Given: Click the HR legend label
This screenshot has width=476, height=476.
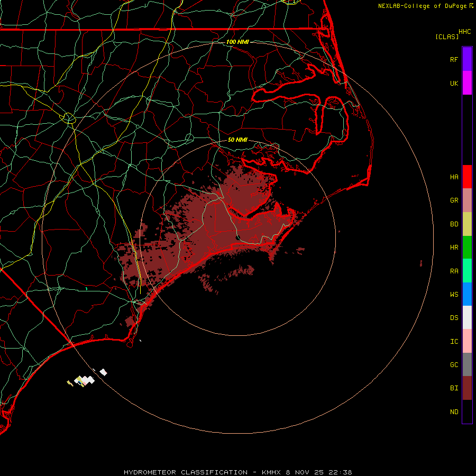Looking at the screenshot, I should 454,248.
